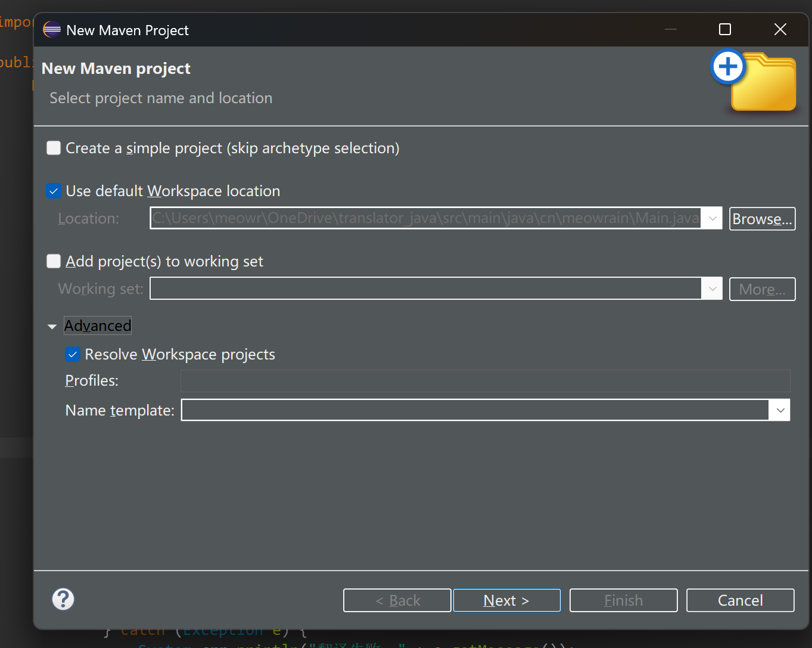
Task: Expand the Name template dropdown
Action: tap(780, 410)
